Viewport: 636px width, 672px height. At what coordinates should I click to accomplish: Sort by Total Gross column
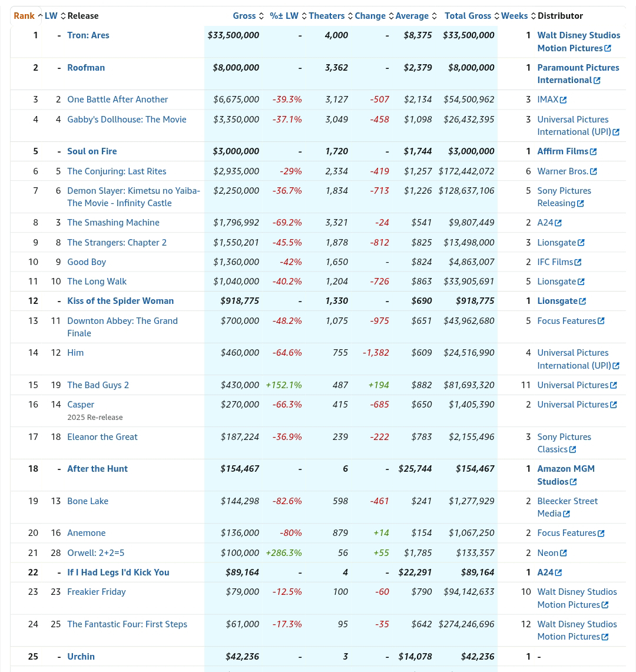pyautogui.click(x=468, y=16)
